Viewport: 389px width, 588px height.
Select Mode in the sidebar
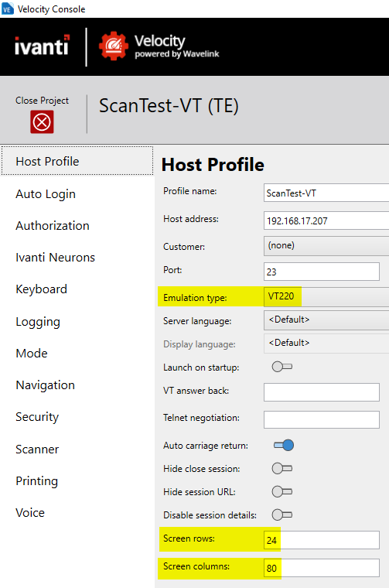pyautogui.click(x=32, y=354)
